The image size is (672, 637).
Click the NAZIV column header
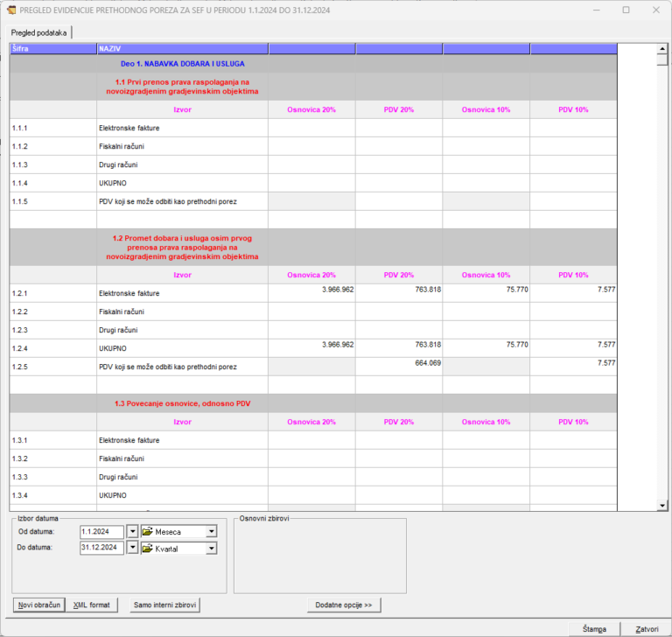coord(182,49)
